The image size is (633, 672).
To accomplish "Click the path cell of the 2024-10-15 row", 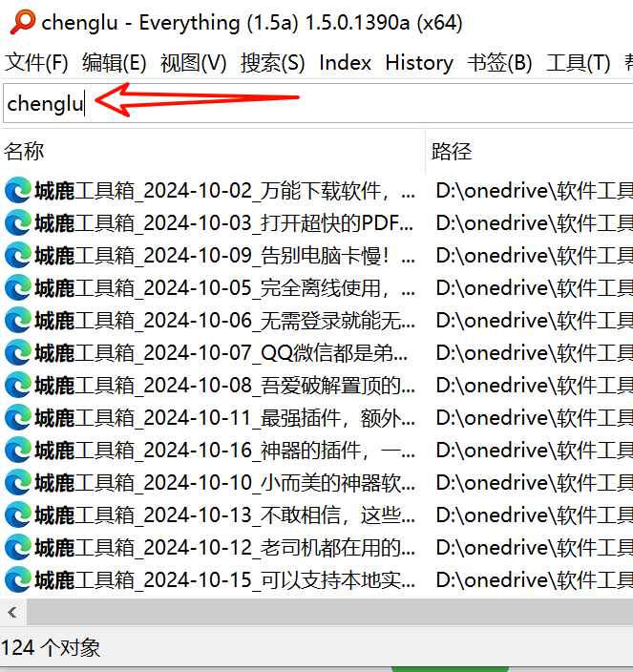I will pyautogui.click(x=535, y=580).
